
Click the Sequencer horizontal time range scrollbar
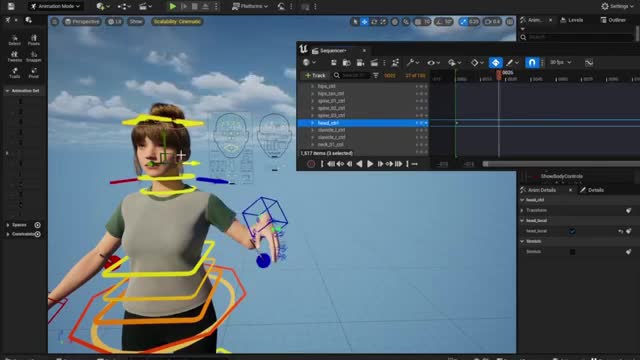tap(561, 164)
